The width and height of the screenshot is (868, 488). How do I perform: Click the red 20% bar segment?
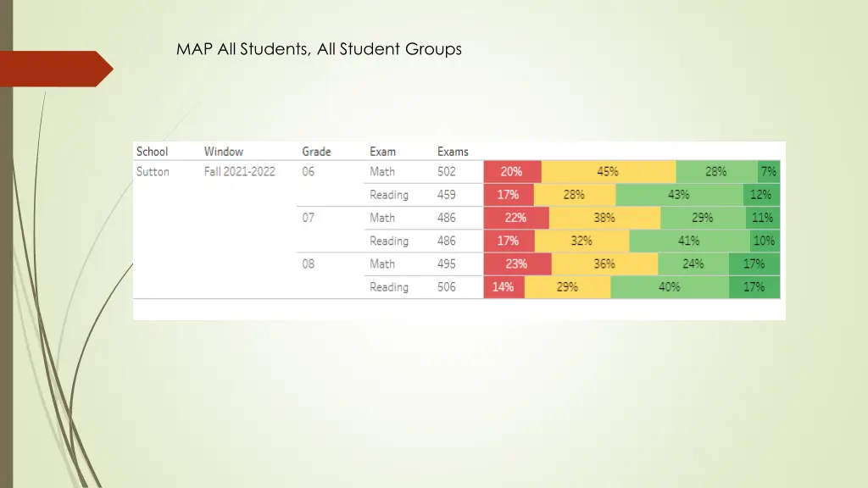(512, 171)
